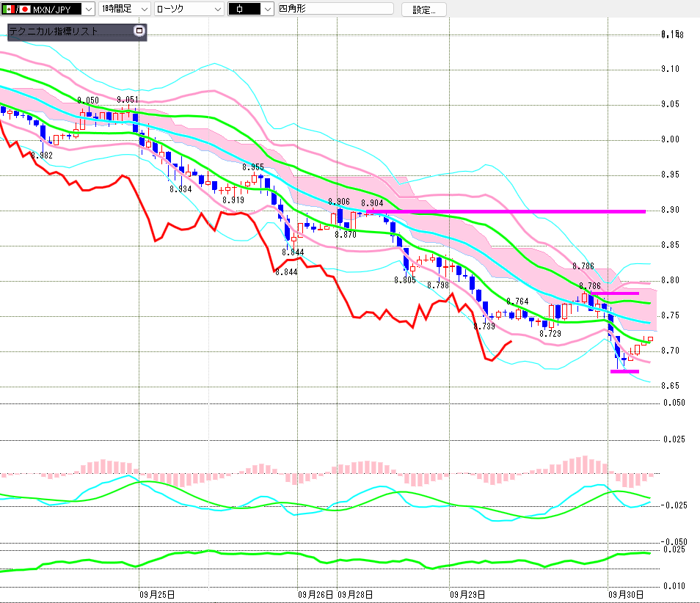Click the 9.051 price label on chart
The width and height of the screenshot is (700, 603).
pos(128,100)
